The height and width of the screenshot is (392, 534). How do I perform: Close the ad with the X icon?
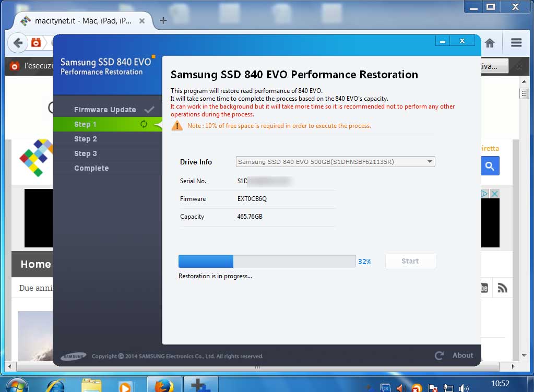point(495,194)
